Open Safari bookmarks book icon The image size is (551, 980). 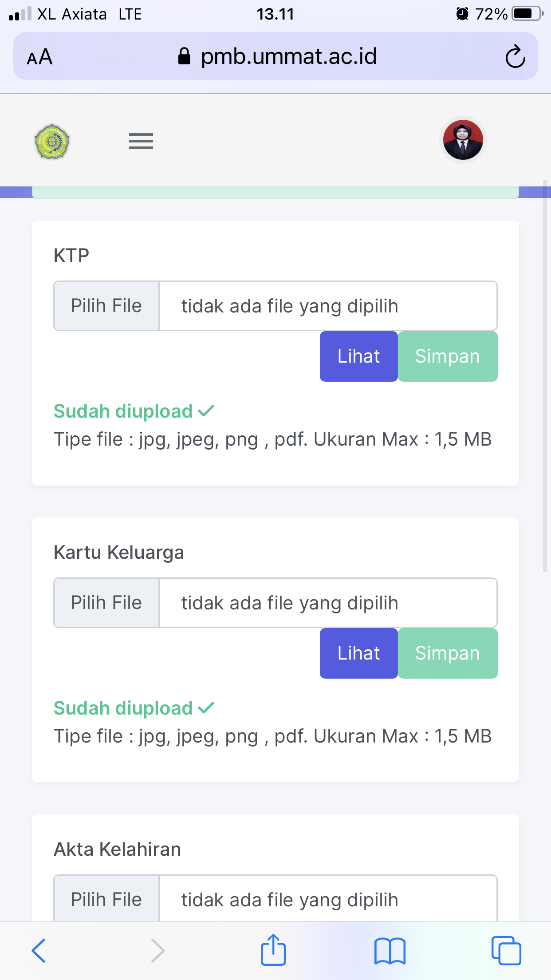pyautogui.click(x=390, y=951)
